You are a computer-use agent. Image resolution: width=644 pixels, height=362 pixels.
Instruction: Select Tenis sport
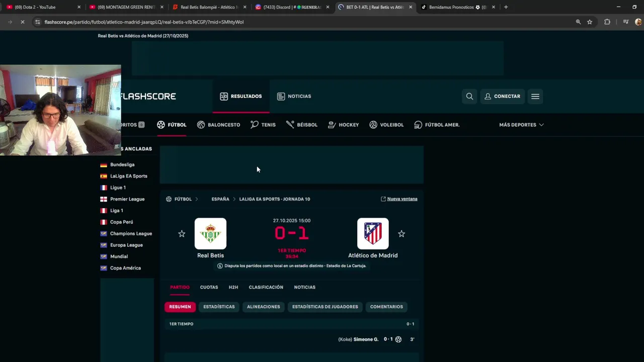coord(263,125)
